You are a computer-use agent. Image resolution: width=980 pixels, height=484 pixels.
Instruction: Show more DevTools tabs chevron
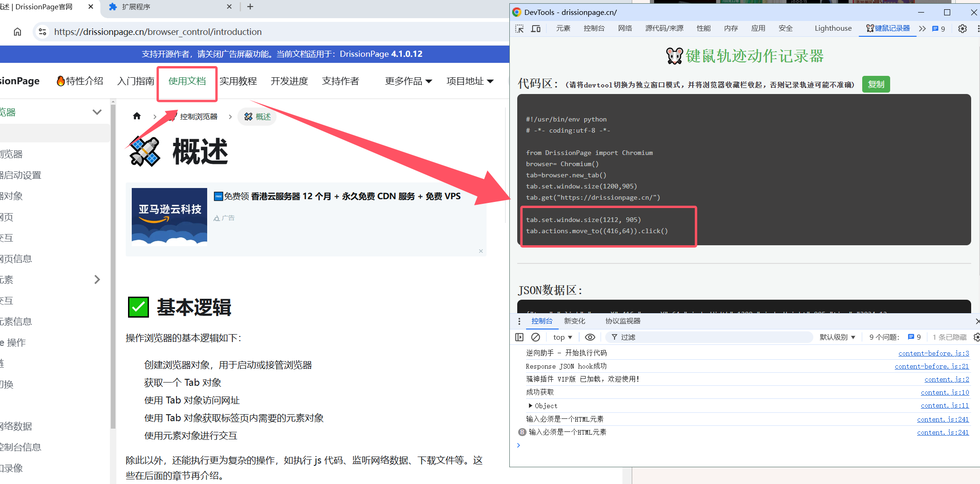[922, 28]
